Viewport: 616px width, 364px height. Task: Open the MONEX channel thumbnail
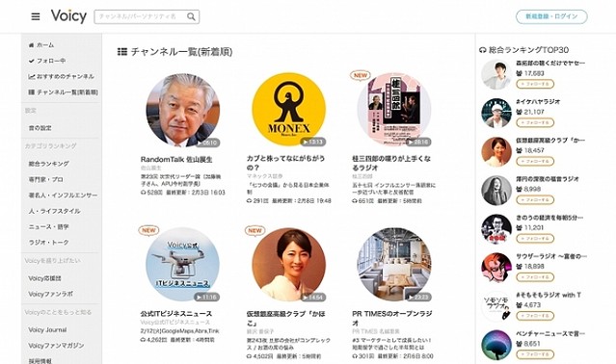[x=289, y=110]
